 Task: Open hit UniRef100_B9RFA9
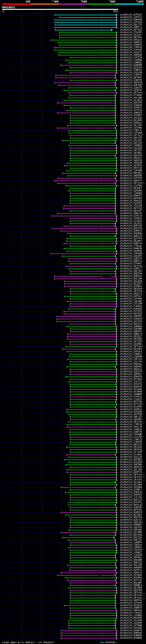point(131,20)
